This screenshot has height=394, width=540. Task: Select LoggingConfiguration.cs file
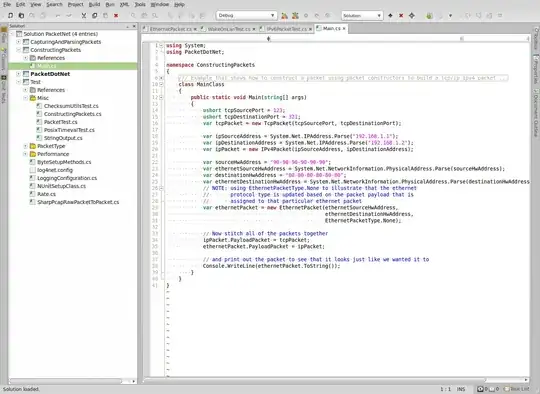coord(67,178)
